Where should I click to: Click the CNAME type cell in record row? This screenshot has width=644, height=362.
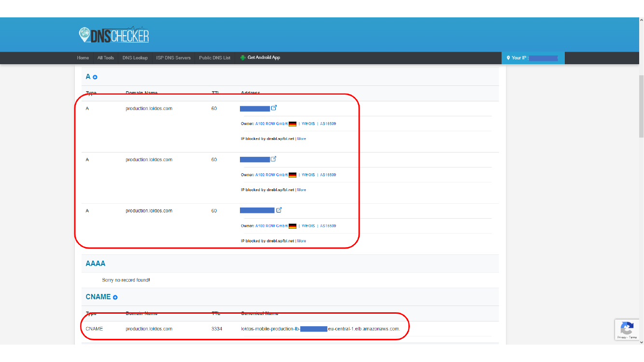click(94, 329)
